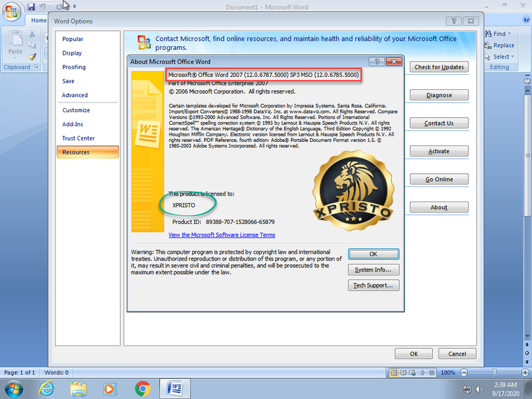Switch to Outline view icon
The image size is (532, 399).
[x=422, y=373]
